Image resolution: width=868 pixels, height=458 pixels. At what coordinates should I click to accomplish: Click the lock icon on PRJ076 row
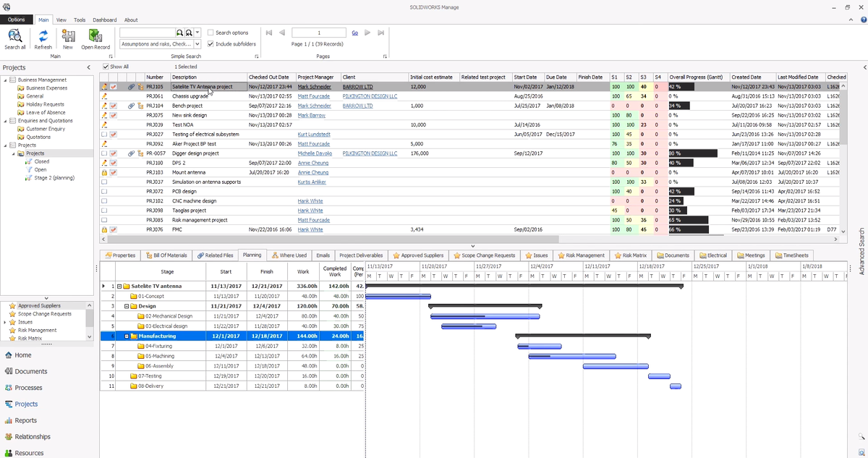click(x=105, y=229)
